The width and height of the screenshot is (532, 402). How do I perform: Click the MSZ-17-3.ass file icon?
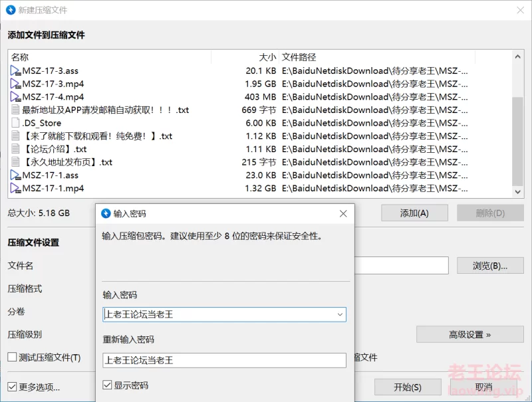coord(15,71)
